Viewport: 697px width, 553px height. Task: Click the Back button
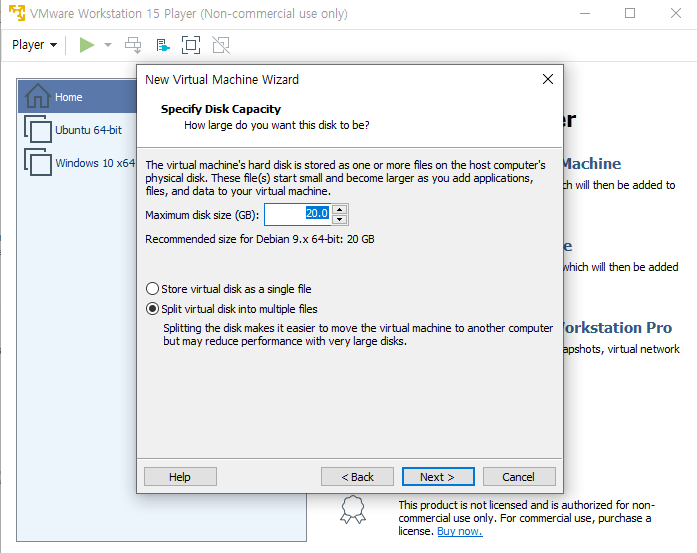pos(357,477)
